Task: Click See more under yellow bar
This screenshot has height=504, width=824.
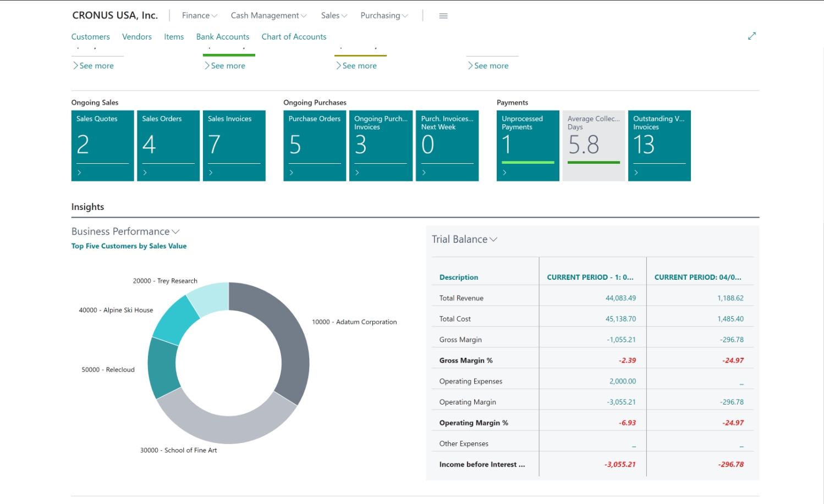Action: 356,65
